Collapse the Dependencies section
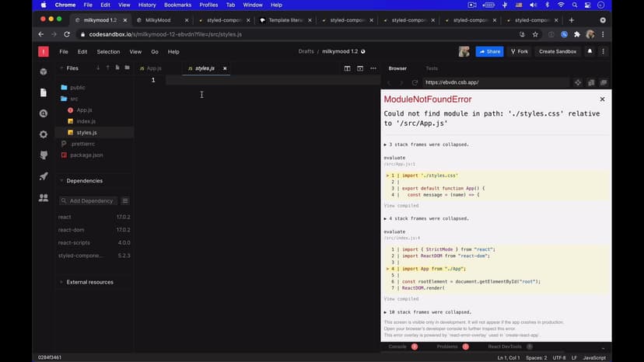Screen dimensions: 644x362 (x=61, y=181)
